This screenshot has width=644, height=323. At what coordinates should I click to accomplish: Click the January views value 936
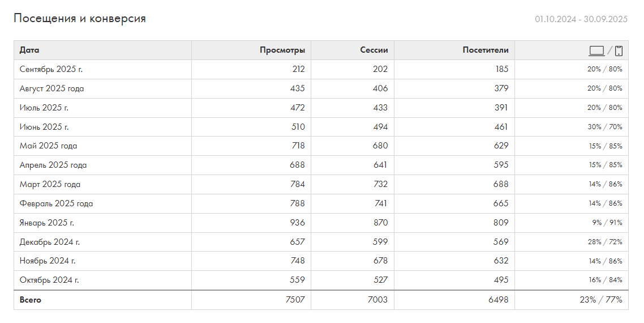click(x=297, y=223)
